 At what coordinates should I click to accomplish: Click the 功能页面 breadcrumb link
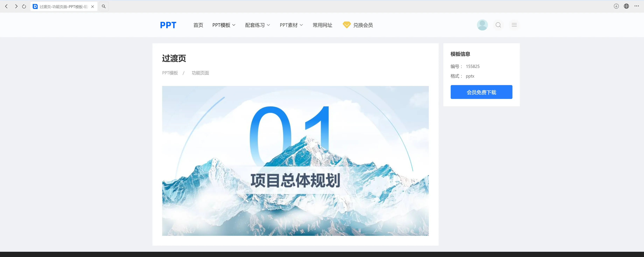pyautogui.click(x=200, y=73)
